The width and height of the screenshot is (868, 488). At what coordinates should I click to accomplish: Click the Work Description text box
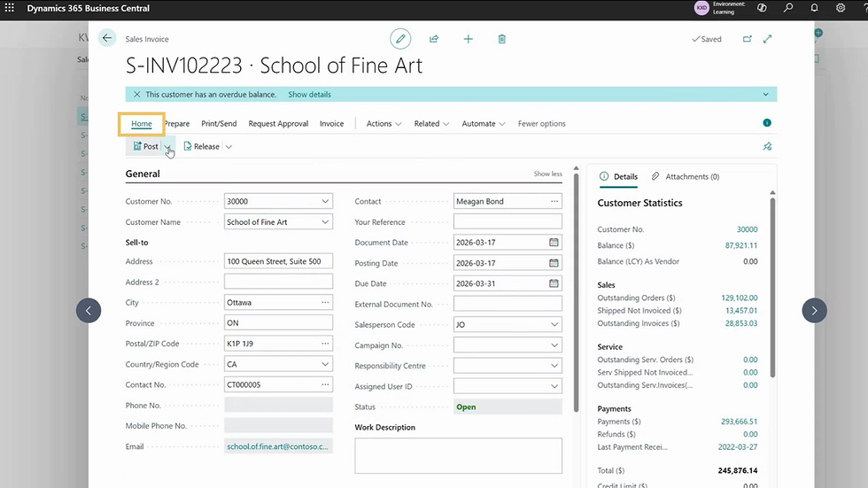click(x=459, y=456)
